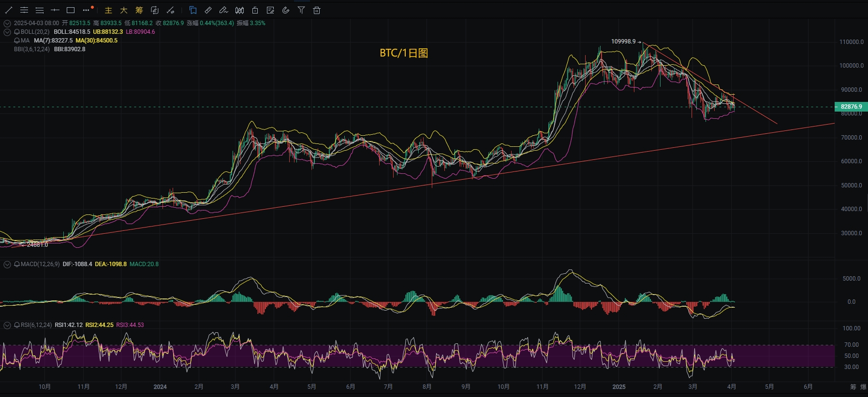Click the 筹 button at bottom right

coord(853,387)
